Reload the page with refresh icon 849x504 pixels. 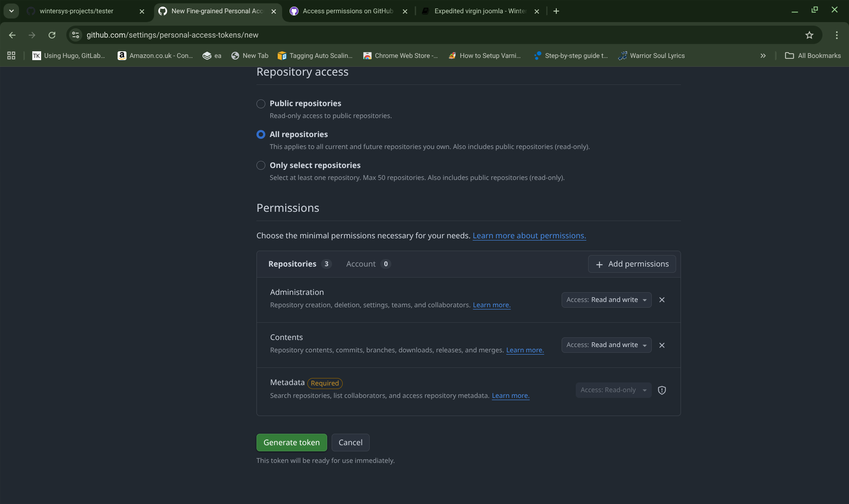pyautogui.click(x=52, y=35)
